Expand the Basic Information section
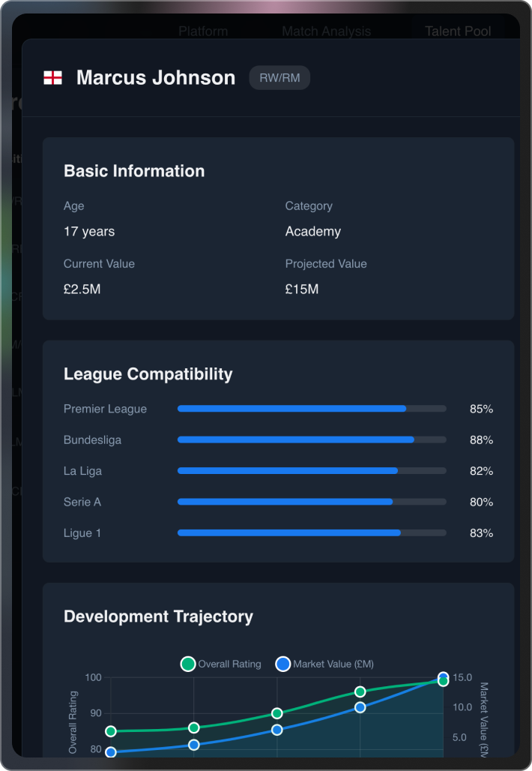Screen dimensions: 532x771 click(133, 171)
